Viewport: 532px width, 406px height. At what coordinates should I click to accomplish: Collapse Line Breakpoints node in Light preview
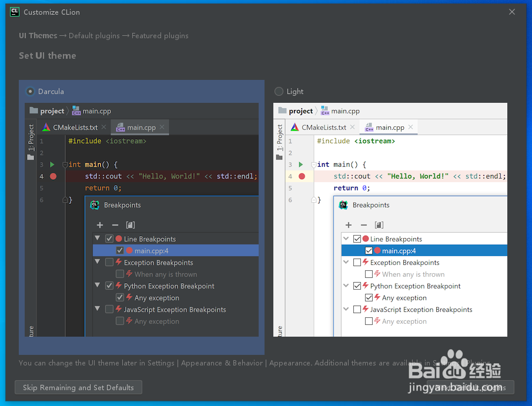[x=346, y=239]
